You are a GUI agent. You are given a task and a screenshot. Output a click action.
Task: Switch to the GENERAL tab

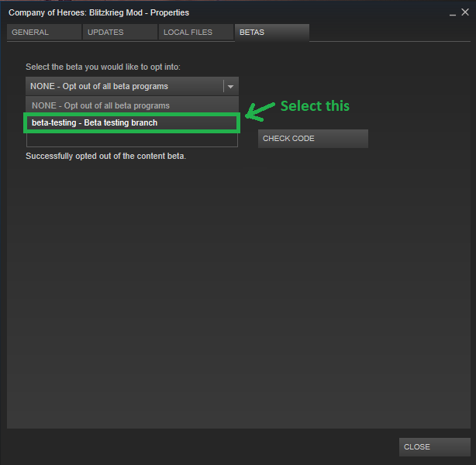(44, 33)
